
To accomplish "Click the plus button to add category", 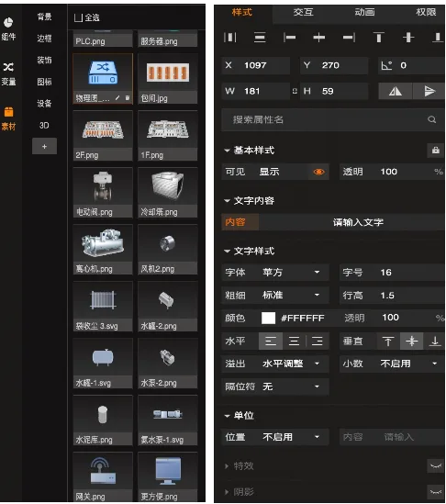I will coord(44,147).
